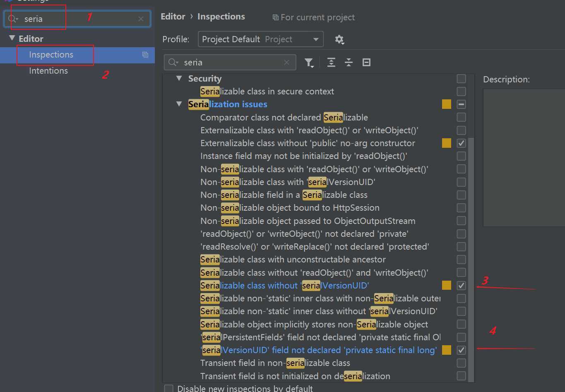Screen dimensions: 565x392
Task: Select Serializable non-static inner class without serialVersionUID
Action: 319,311
